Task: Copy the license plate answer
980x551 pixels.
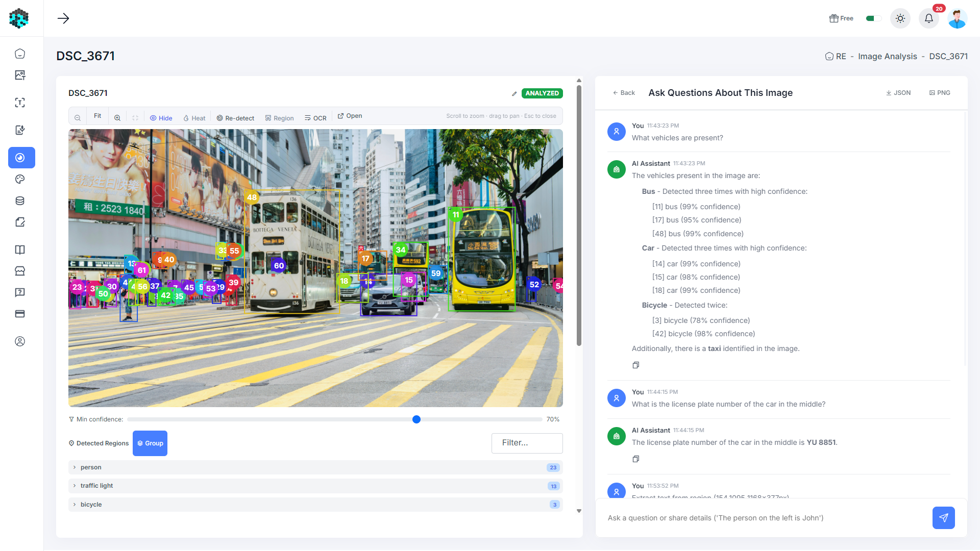Action: pos(636,459)
